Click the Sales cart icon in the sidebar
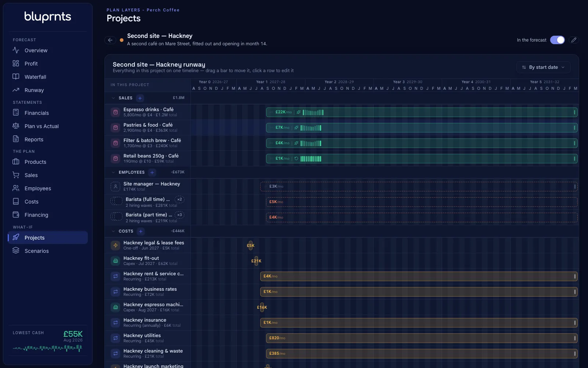The width and height of the screenshot is (588, 368). pyautogui.click(x=16, y=175)
